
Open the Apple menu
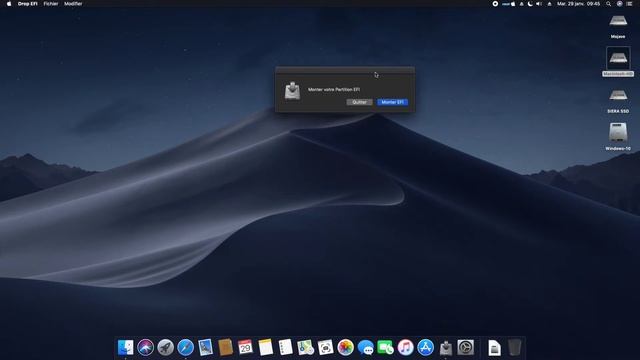pos(9,4)
